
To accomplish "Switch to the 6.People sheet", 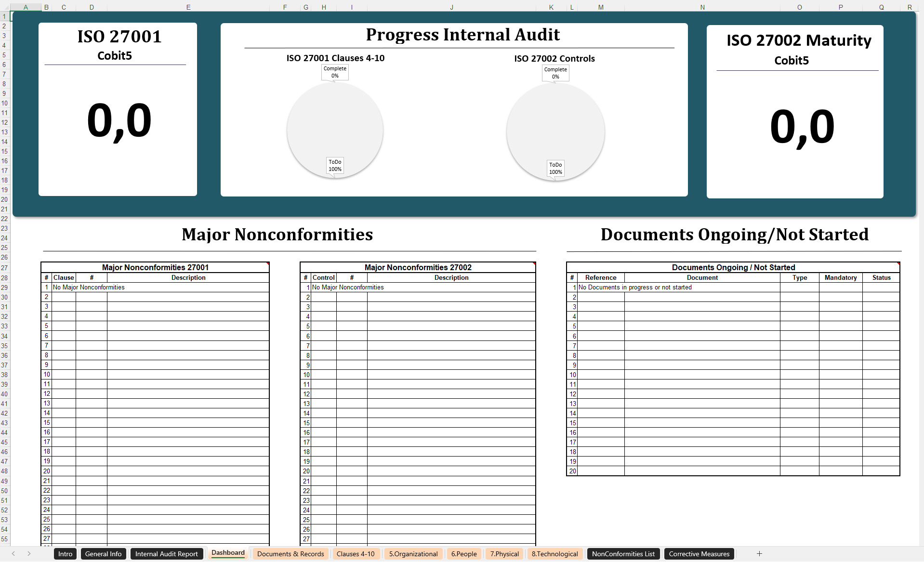I will [x=464, y=553].
